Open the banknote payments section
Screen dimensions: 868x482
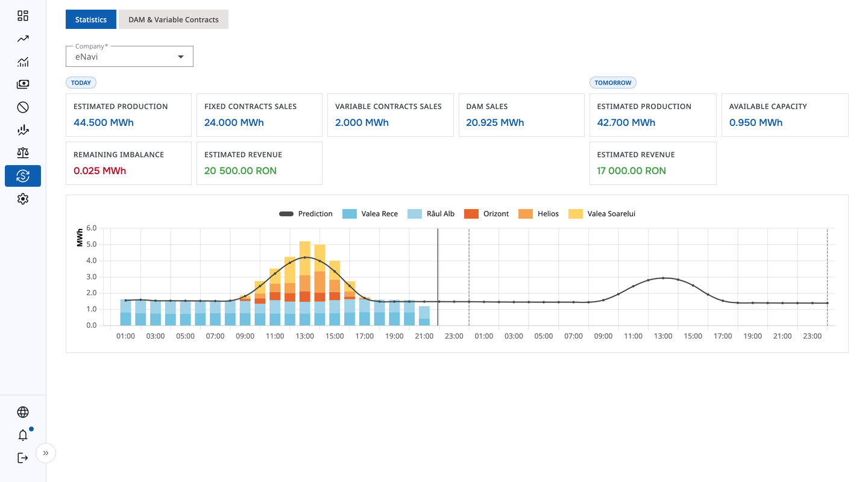coord(22,84)
